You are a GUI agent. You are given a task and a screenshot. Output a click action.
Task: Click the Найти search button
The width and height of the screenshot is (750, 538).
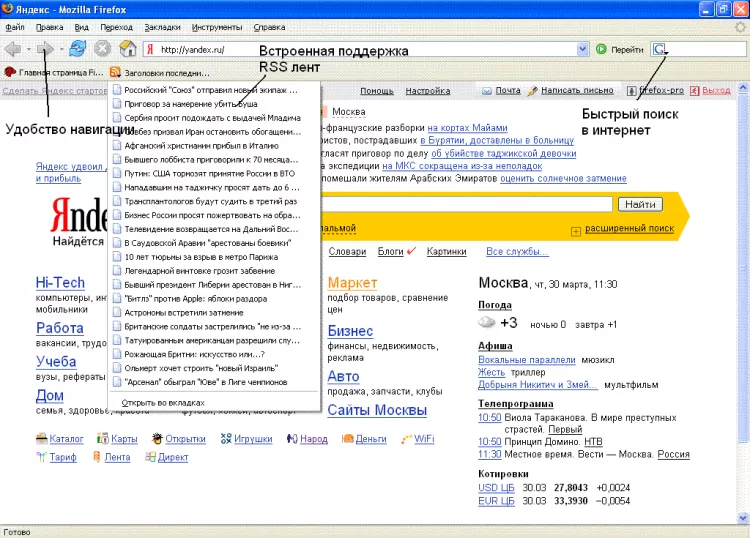tap(640, 204)
